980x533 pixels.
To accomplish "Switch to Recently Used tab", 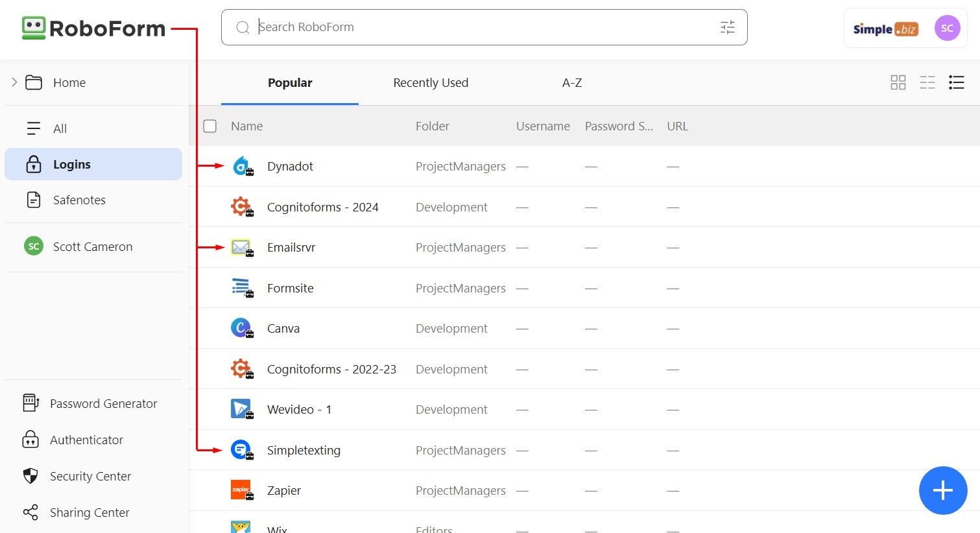I will [x=431, y=83].
